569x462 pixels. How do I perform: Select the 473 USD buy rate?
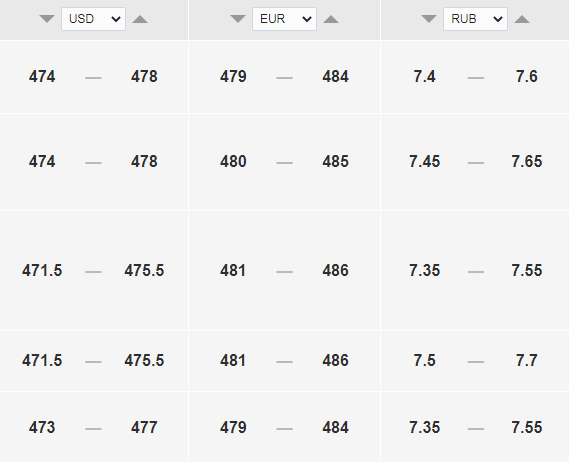point(42,427)
